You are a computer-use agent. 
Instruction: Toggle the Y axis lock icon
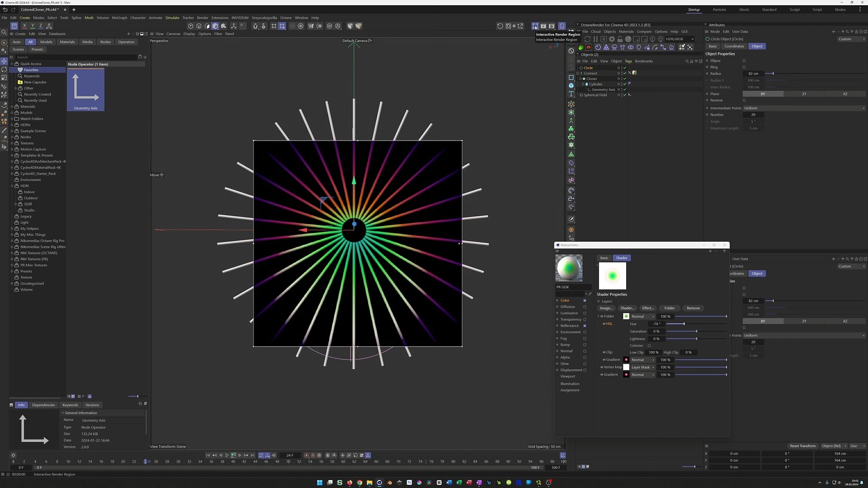click(32, 26)
